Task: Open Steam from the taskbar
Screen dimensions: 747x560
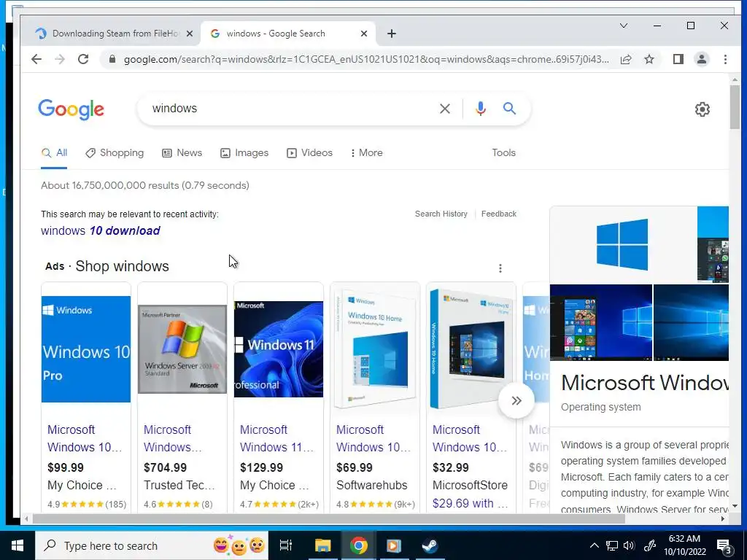Action: pos(430,545)
